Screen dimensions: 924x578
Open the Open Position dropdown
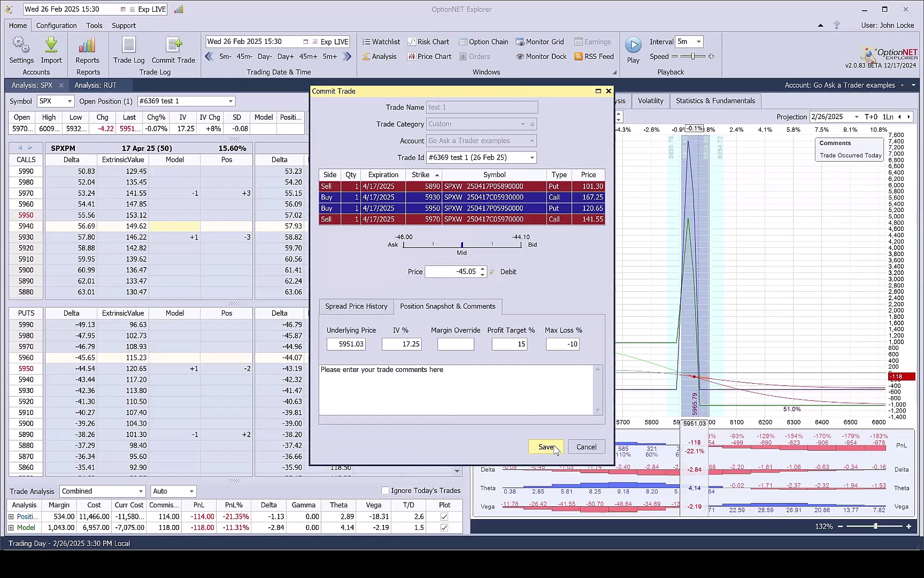pyautogui.click(x=230, y=101)
